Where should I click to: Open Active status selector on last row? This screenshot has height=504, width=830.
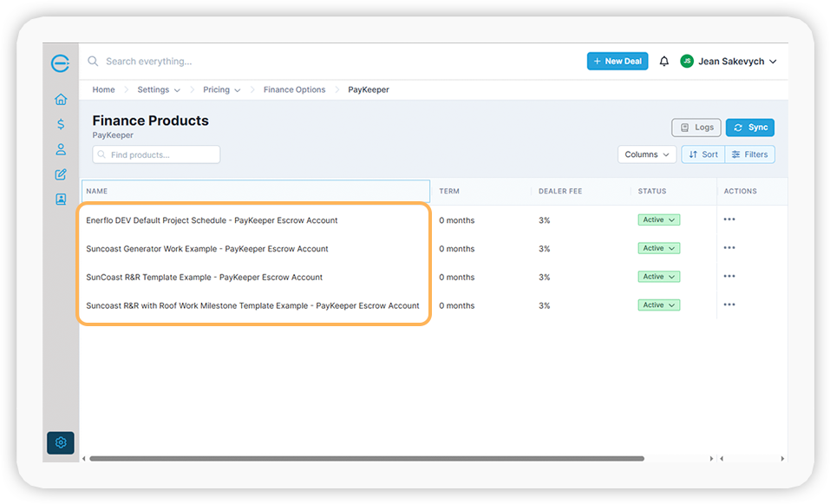pyautogui.click(x=658, y=304)
